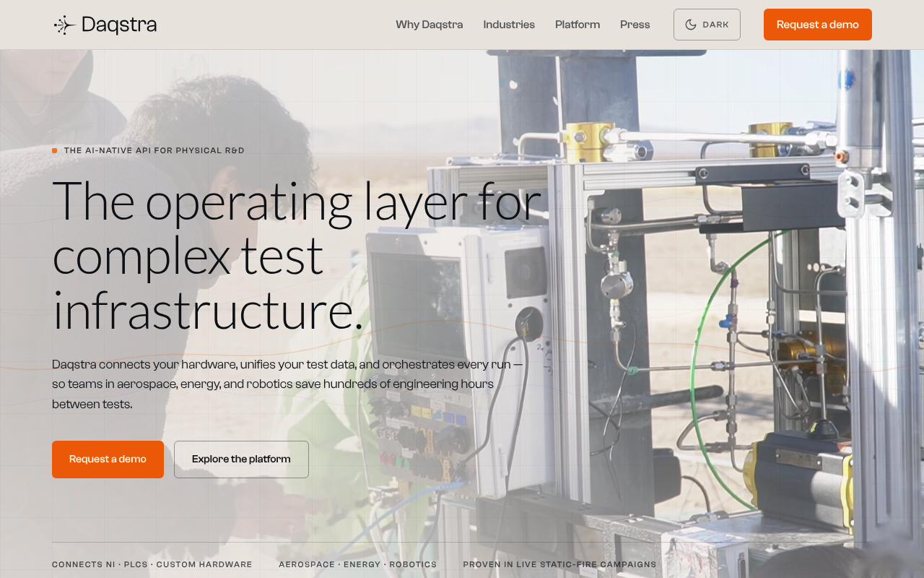
Task: Click the hero Request a demo button
Action: [x=108, y=460]
